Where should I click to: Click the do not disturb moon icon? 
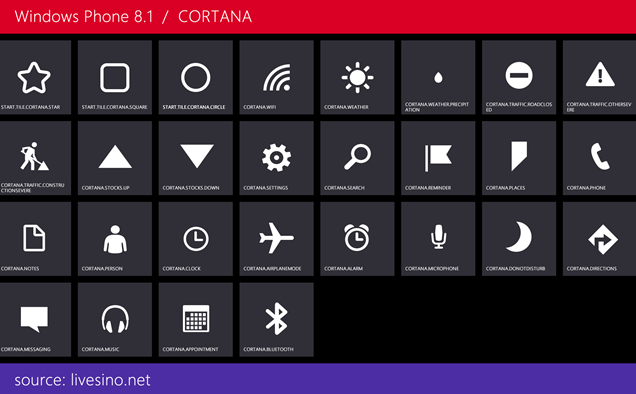519,237
